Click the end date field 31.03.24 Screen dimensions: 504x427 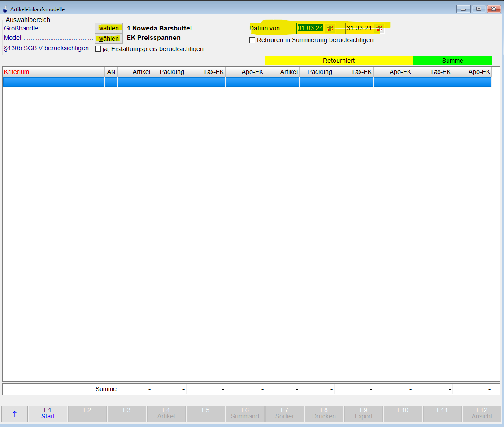(x=359, y=28)
